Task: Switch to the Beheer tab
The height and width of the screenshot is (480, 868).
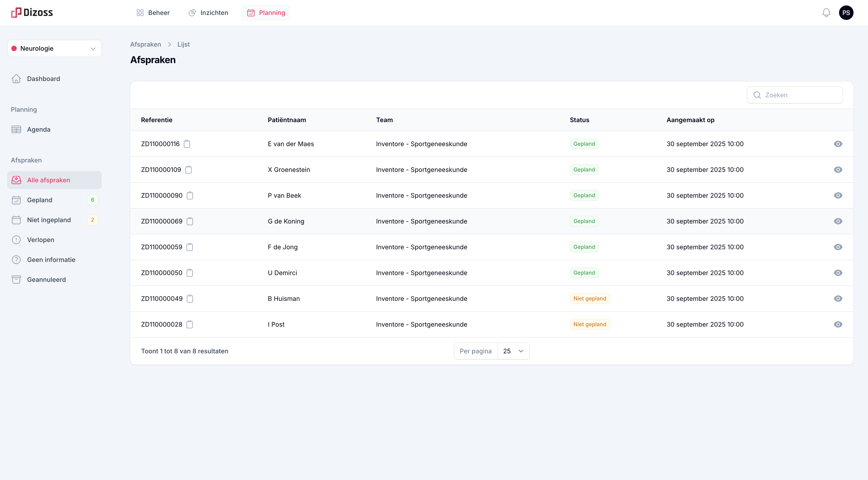Action: point(153,13)
